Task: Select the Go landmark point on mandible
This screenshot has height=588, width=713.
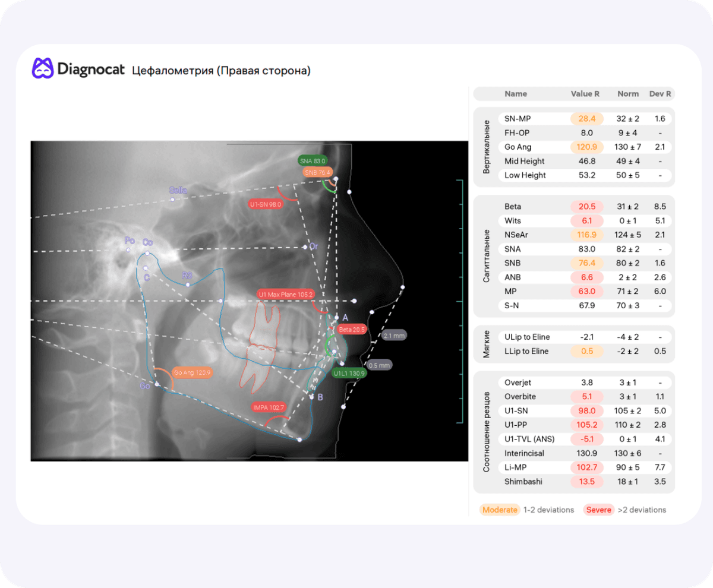Action: point(157,384)
